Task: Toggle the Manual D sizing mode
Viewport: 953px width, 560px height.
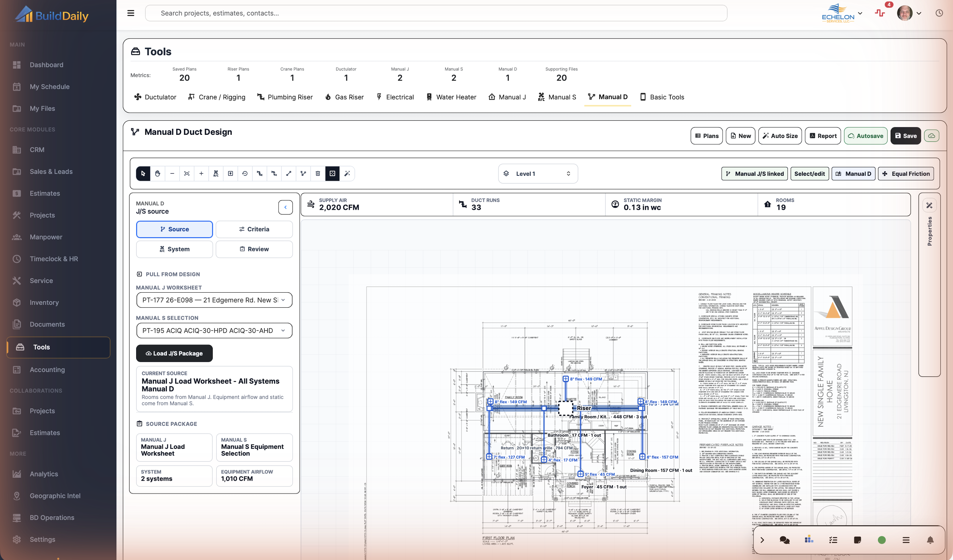Action: coord(853,174)
